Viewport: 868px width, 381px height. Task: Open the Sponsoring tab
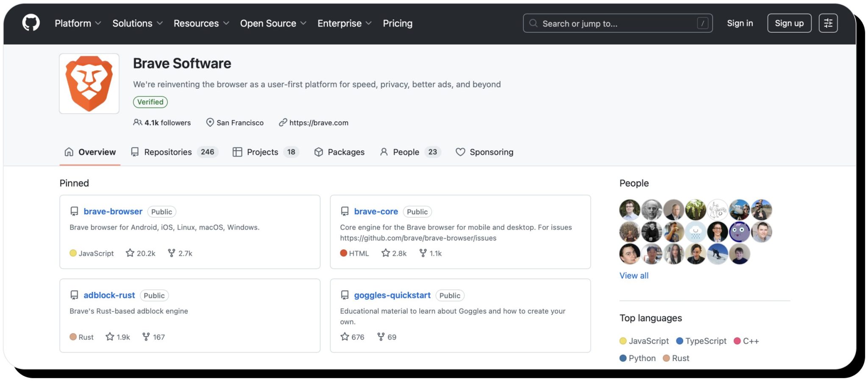[x=484, y=152]
